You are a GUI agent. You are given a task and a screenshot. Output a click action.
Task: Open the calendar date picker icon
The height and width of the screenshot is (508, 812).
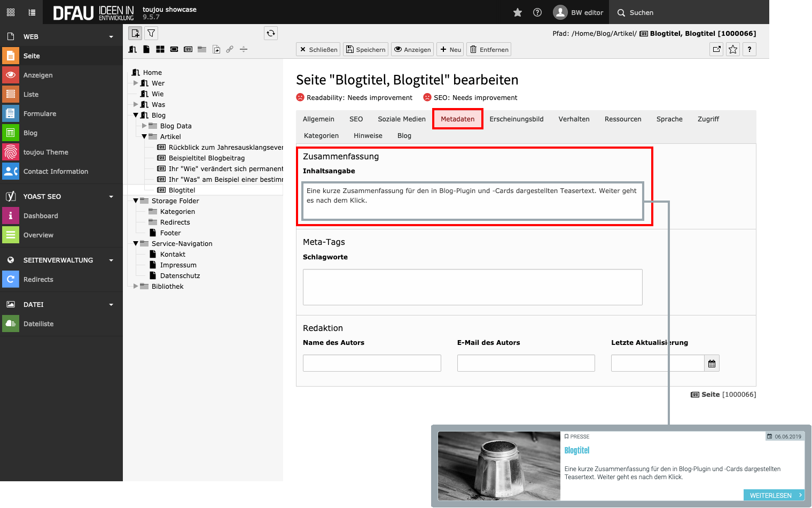712,364
